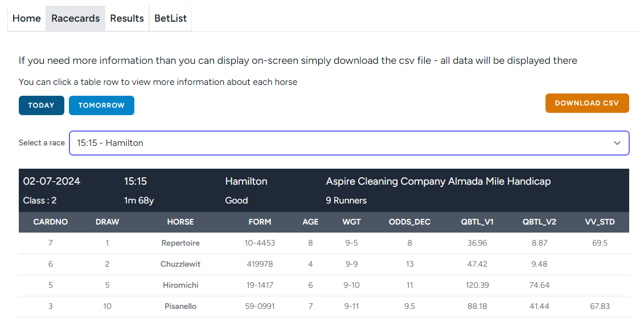Click the VV_STD column header
644x322 pixels.
pos(600,222)
